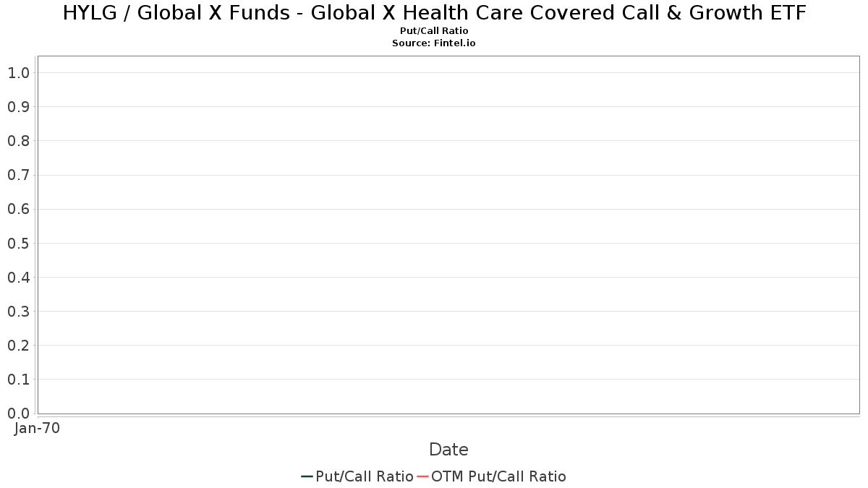Click the 0.4 y-axis label
Viewport: 868px width, 488px height.
click(x=18, y=278)
